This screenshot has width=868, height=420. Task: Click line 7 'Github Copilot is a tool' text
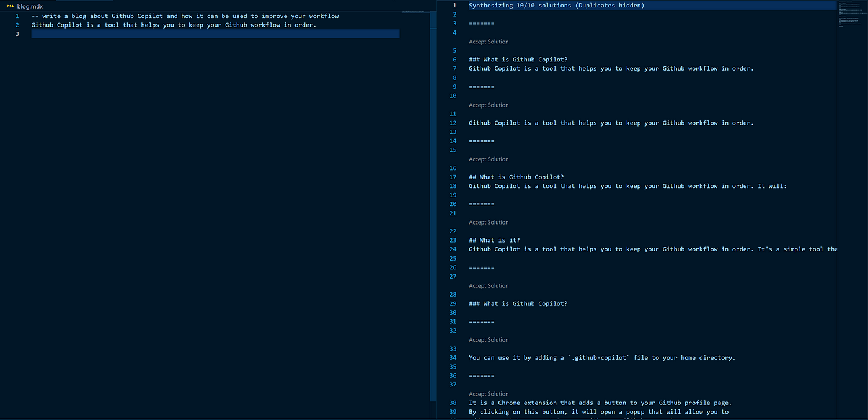[611, 69]
